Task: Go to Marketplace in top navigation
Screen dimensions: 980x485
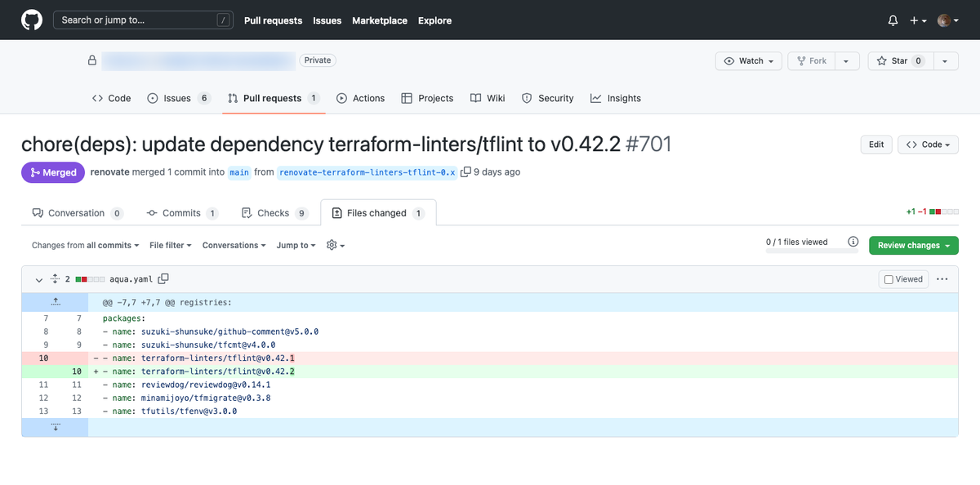Action: (x=380, y=20)
